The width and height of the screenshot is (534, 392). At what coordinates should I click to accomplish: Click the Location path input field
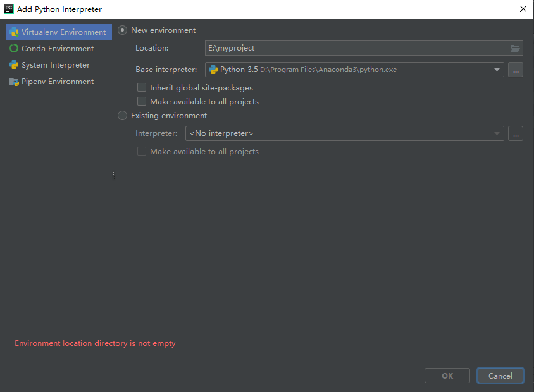(354, 48)
